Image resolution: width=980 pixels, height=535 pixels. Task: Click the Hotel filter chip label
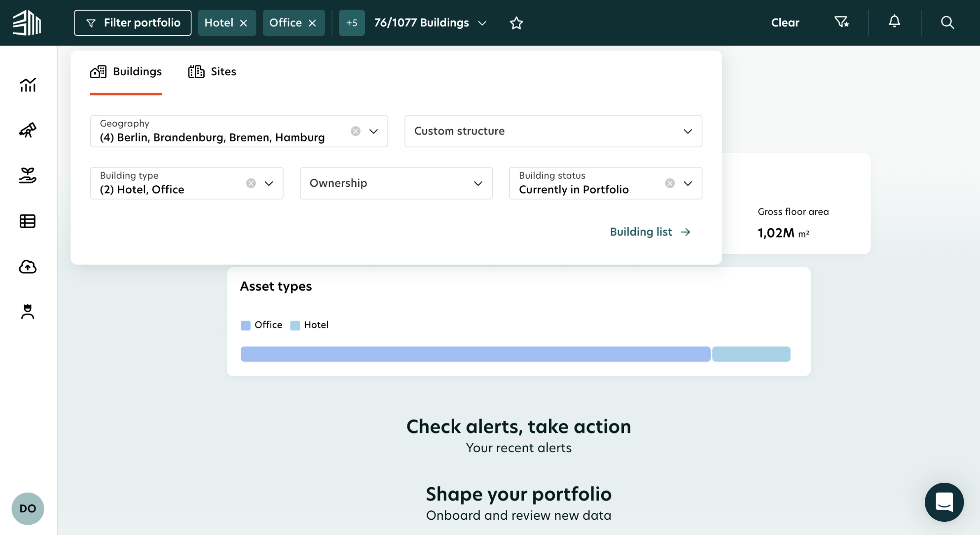click(219, 23)
